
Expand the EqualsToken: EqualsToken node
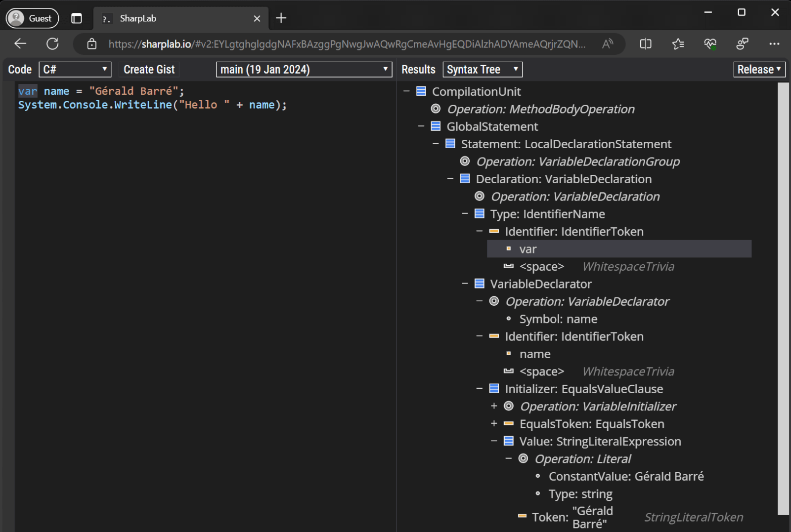494,423
